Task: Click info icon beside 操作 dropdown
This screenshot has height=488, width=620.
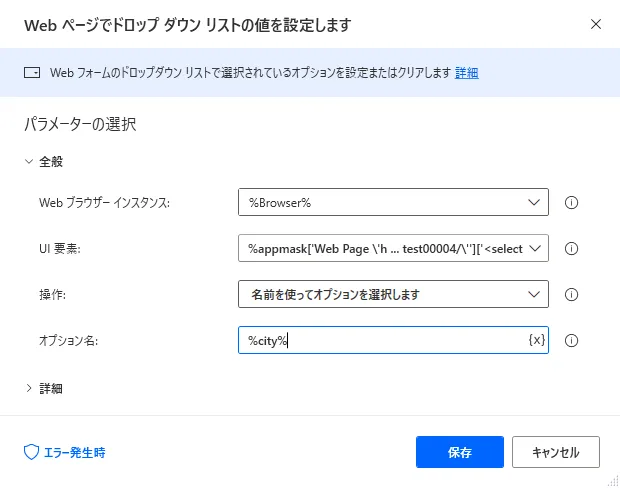Action: 573,295
